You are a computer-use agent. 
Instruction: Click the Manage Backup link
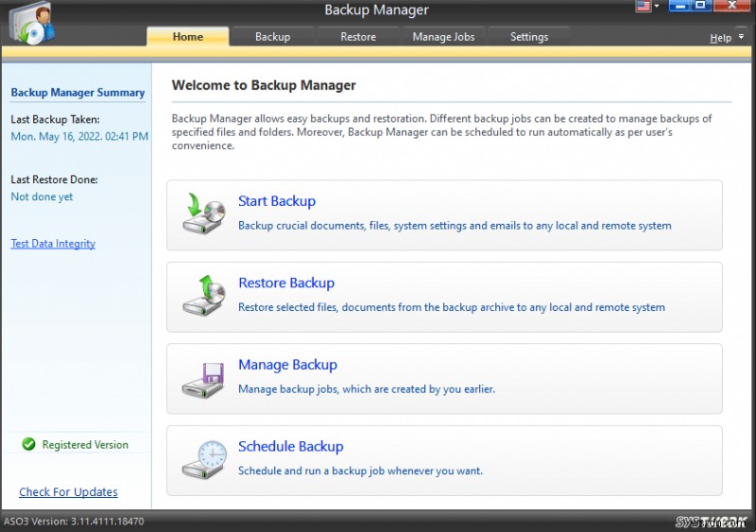(x=288, y=365)
